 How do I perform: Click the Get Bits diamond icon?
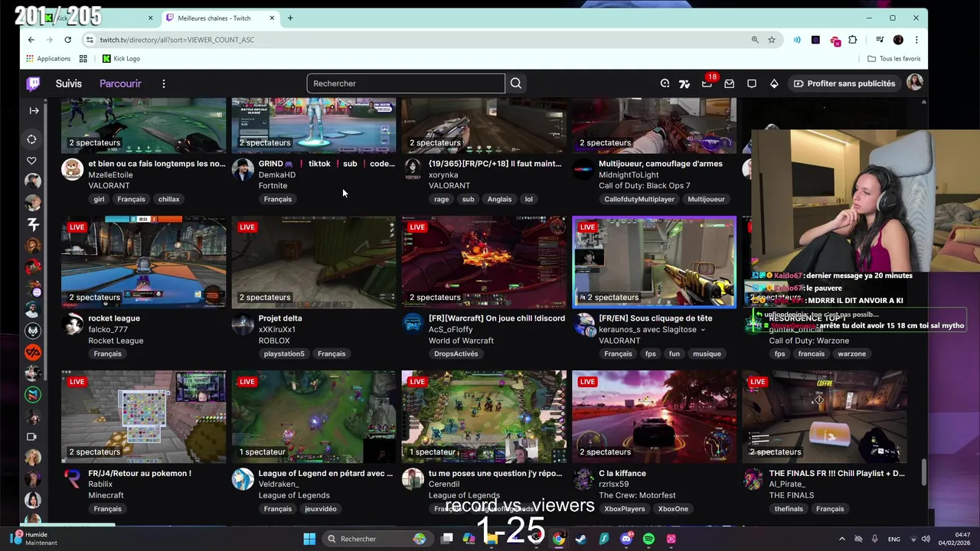(774, 83)
